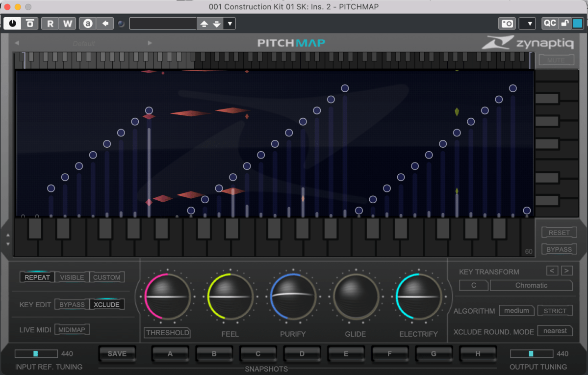Enable Read automation R button
This screenshot has width=588, height=375.
click(x=50, y=23)
